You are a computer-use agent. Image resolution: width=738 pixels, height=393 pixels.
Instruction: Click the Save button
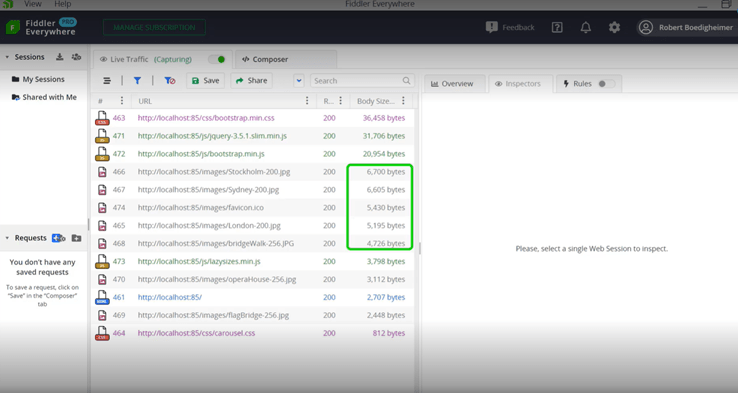(x=206, y=80)
